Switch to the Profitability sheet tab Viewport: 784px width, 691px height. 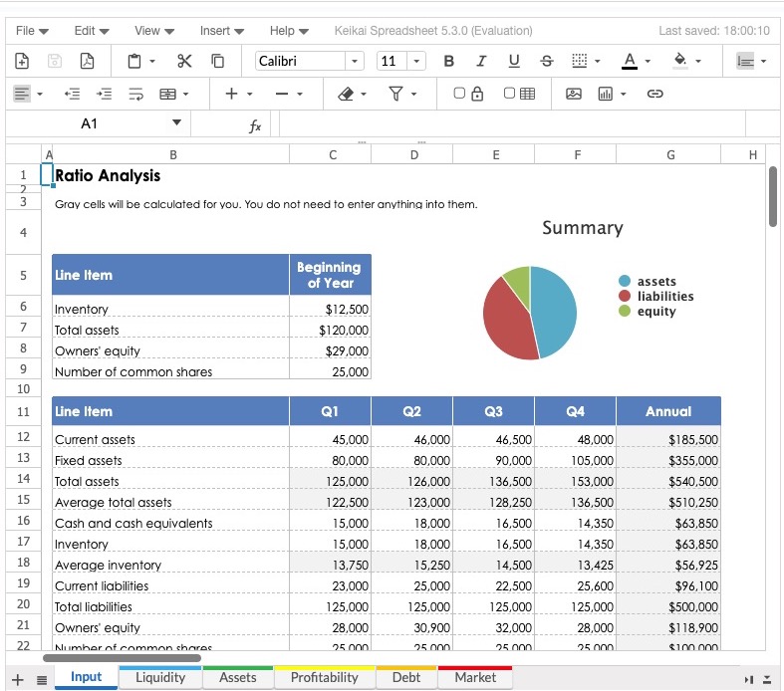point(325,677)
